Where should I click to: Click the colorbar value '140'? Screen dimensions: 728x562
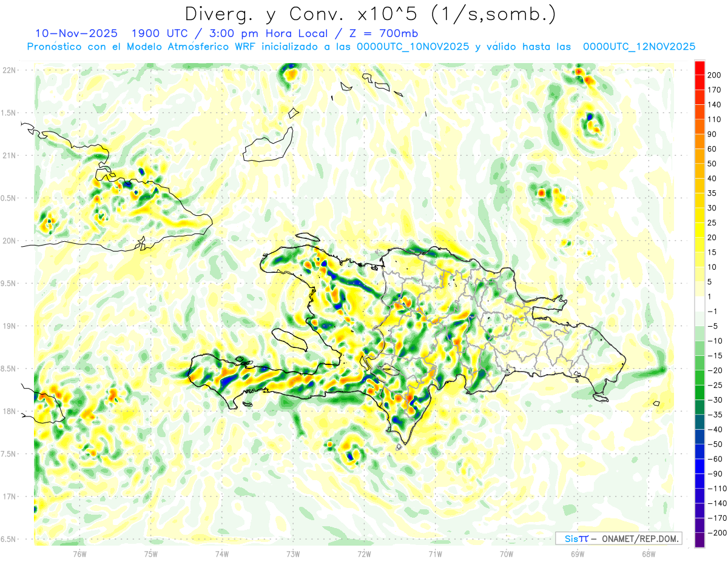click(x=715, y=105)
